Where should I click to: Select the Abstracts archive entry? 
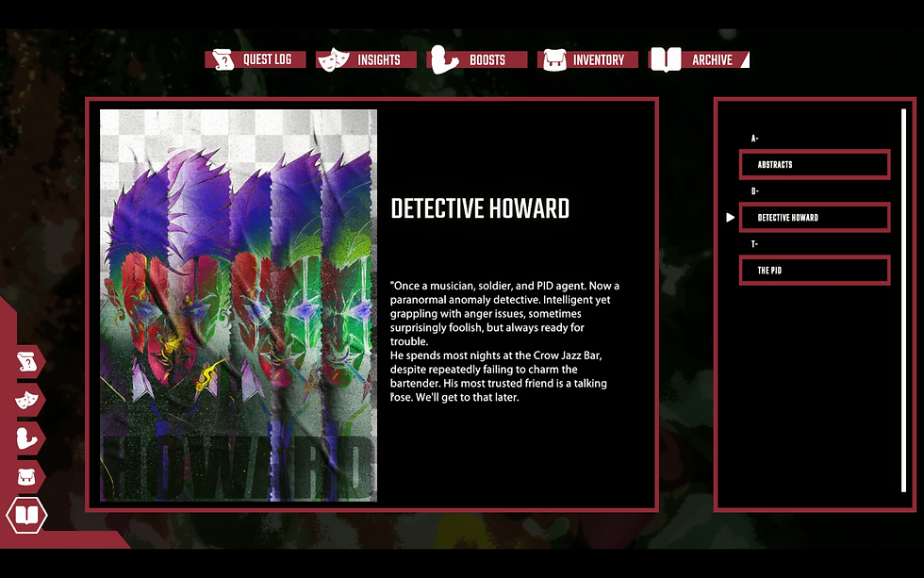pos(815,164)
